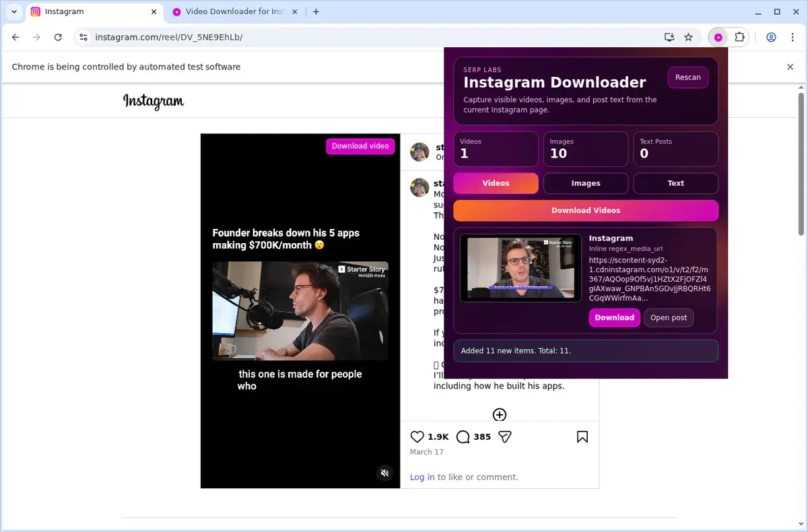Switch to the Videos tab

496,183
